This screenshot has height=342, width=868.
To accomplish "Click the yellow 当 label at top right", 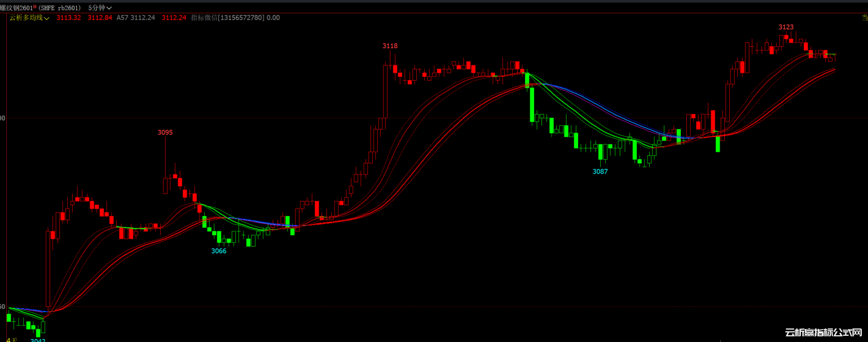I will point(864,17).
